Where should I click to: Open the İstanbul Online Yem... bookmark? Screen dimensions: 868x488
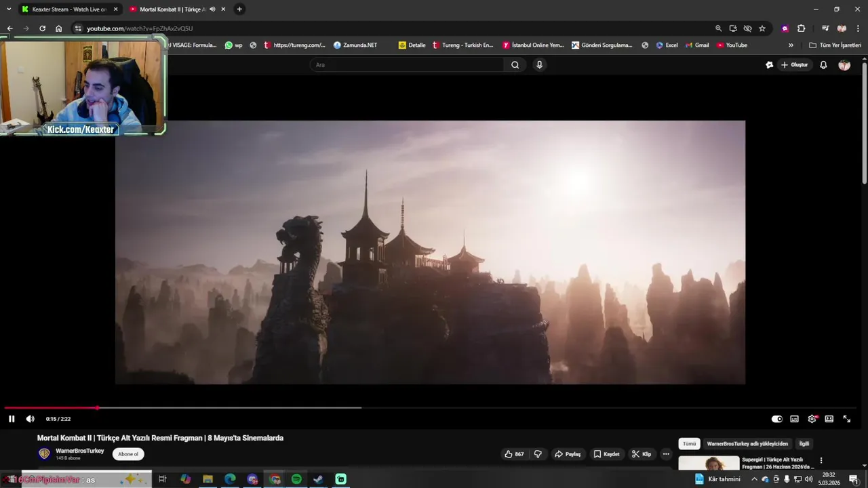coord(533,45)
